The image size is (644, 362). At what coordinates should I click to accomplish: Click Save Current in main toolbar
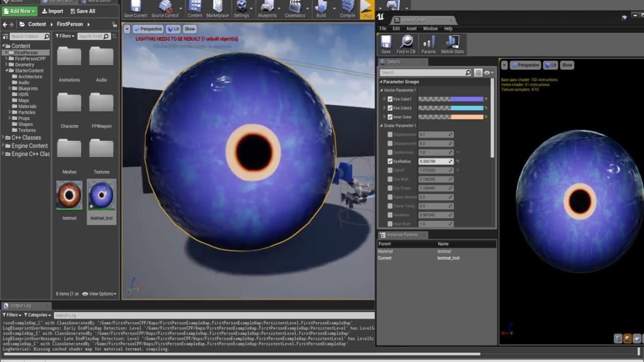[x=135, y=9]
